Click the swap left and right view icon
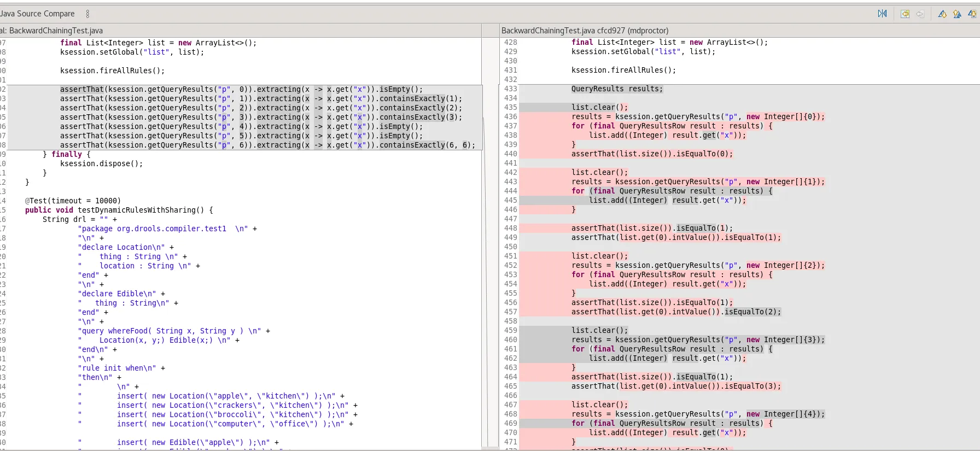Viewport: 980px width, 451px height. click(x=882, y=14)
